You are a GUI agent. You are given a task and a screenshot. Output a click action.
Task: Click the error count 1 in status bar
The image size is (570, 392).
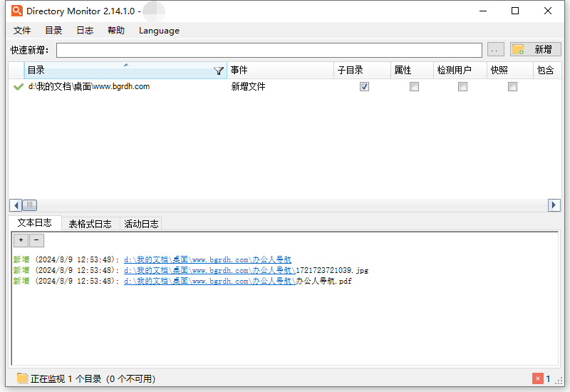tap(548, 378)
